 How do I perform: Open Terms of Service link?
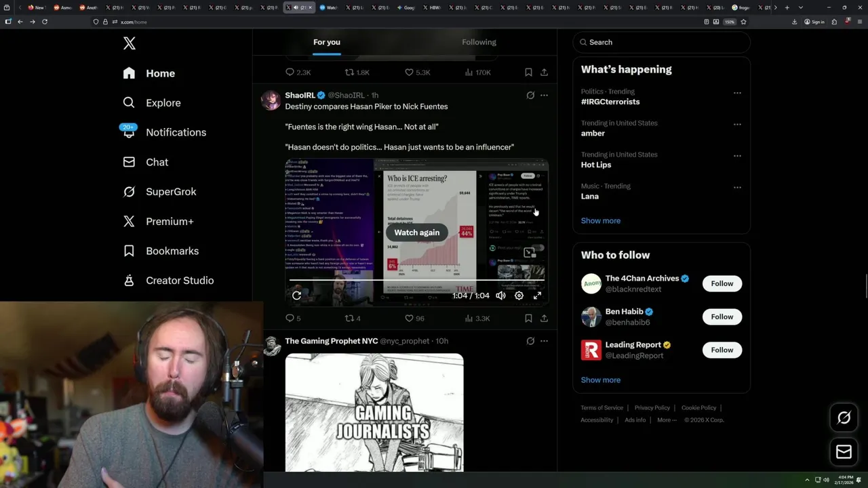tap(601, 408)
